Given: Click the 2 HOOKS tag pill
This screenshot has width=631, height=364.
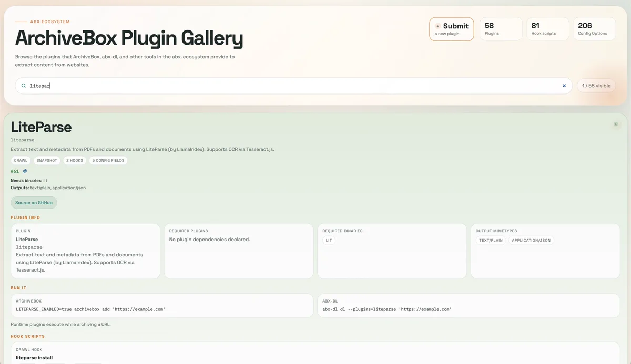Looking at the screenshot, I should point(75,160).
